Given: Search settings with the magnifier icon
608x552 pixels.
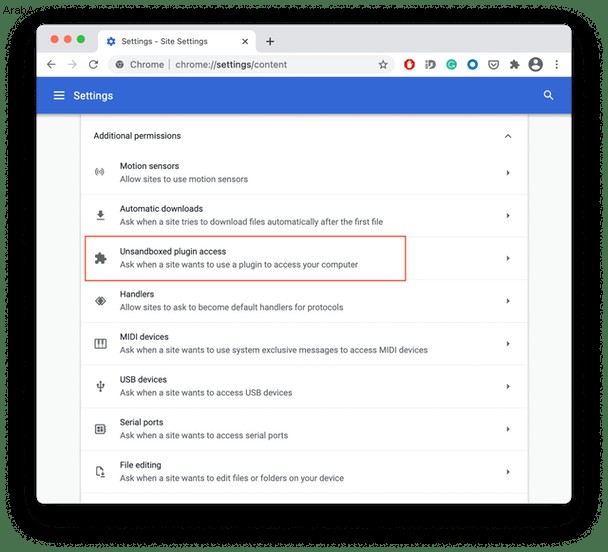Looking at the screenshot, I should point(548,95).
